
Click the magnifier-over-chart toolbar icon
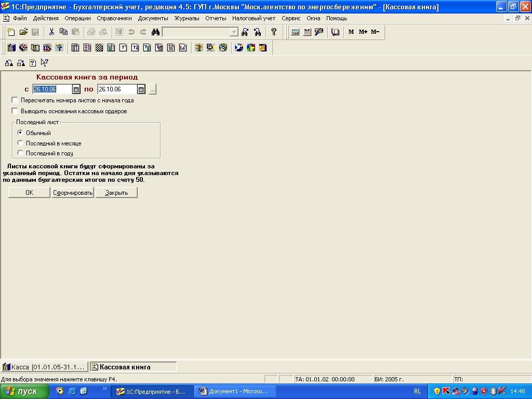(x=319, y=32)
